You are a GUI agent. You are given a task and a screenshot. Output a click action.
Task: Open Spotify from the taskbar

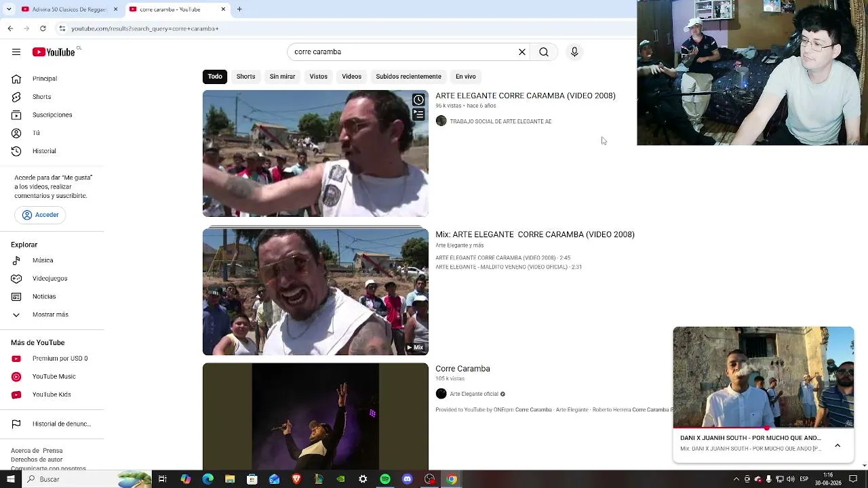pyautogui.click(x=385, y=479)
